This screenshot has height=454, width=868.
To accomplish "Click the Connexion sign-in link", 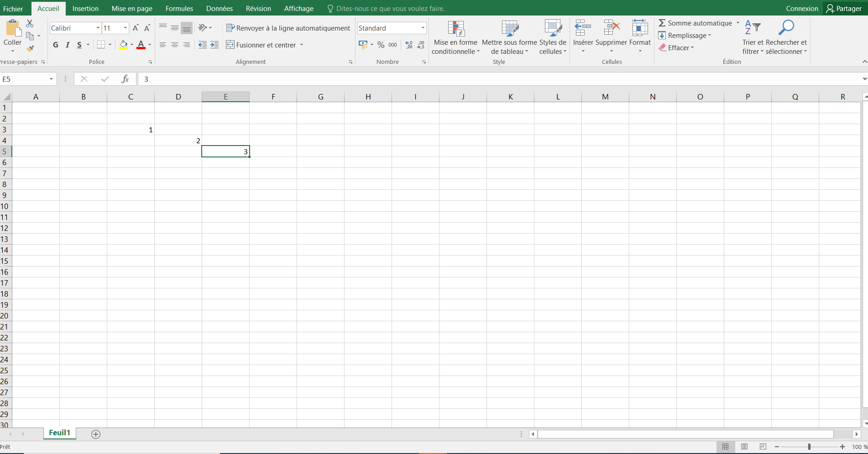I will pyautogui.click(x=802, y=9).
